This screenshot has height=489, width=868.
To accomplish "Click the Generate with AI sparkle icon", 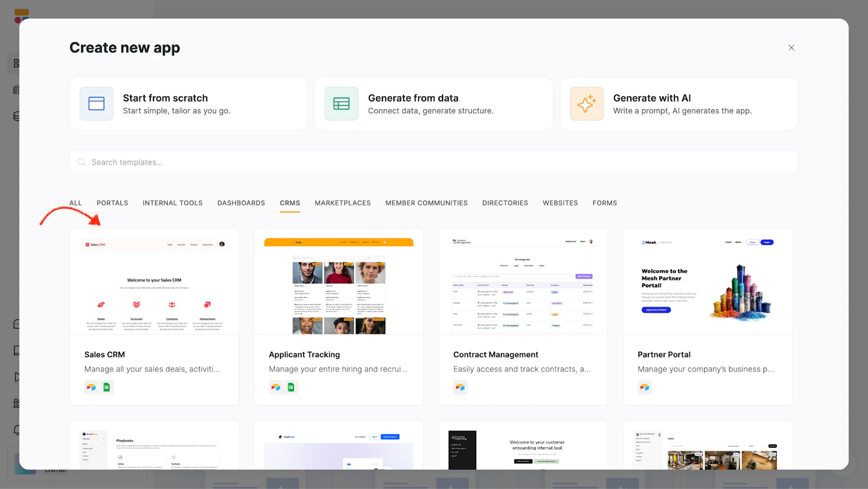I will 586,104.
